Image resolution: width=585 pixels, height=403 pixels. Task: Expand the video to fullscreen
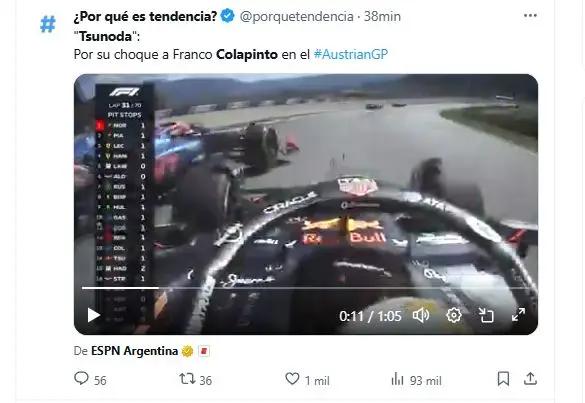(518, 315)
